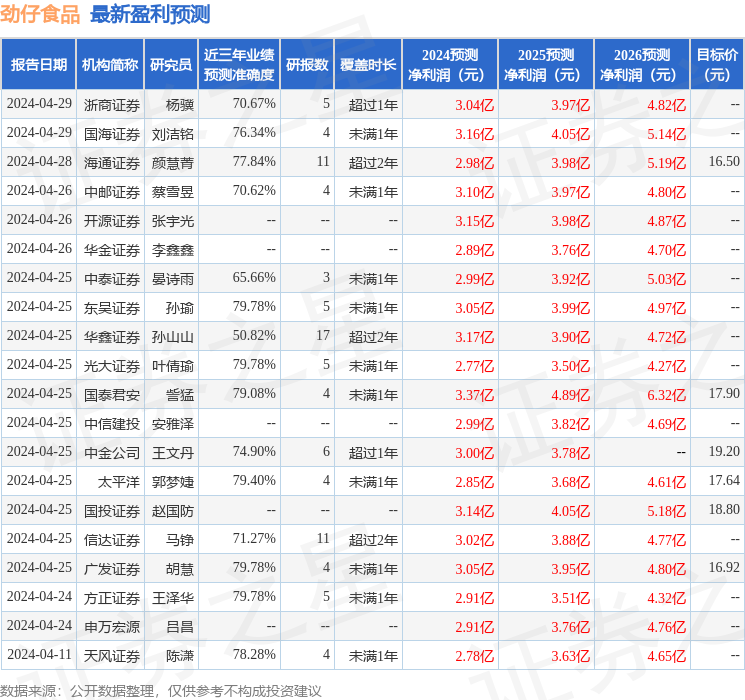Click the 机构简称 column header
This screenshot has height=700, width=745.
tap(110, 65)
